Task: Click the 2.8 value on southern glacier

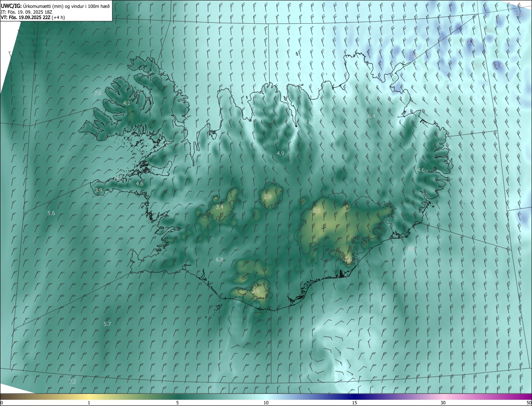Action: (x=256, y=291)
